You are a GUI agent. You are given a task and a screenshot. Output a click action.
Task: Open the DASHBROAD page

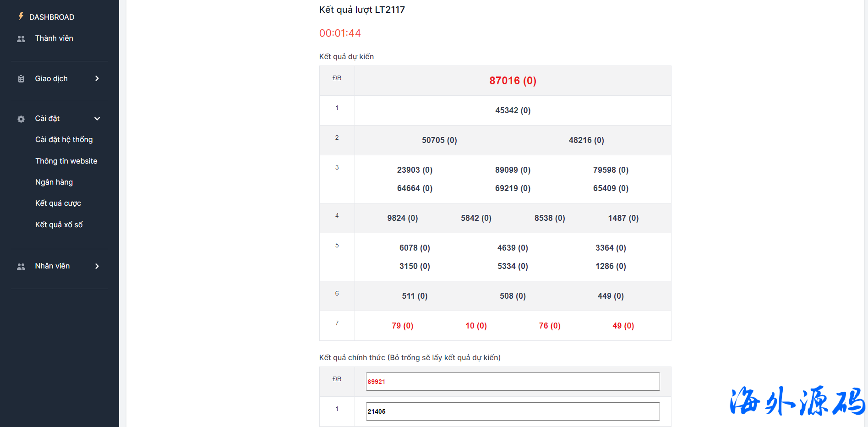coord(51,17)
